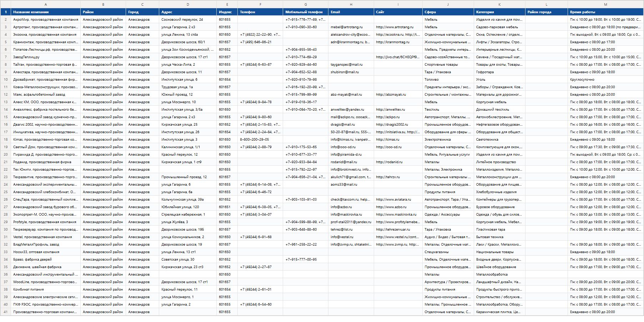Viewport: 644px width, 322px height.
Task: Select cell 'Национальные товары'
Action: coord(499,252)
